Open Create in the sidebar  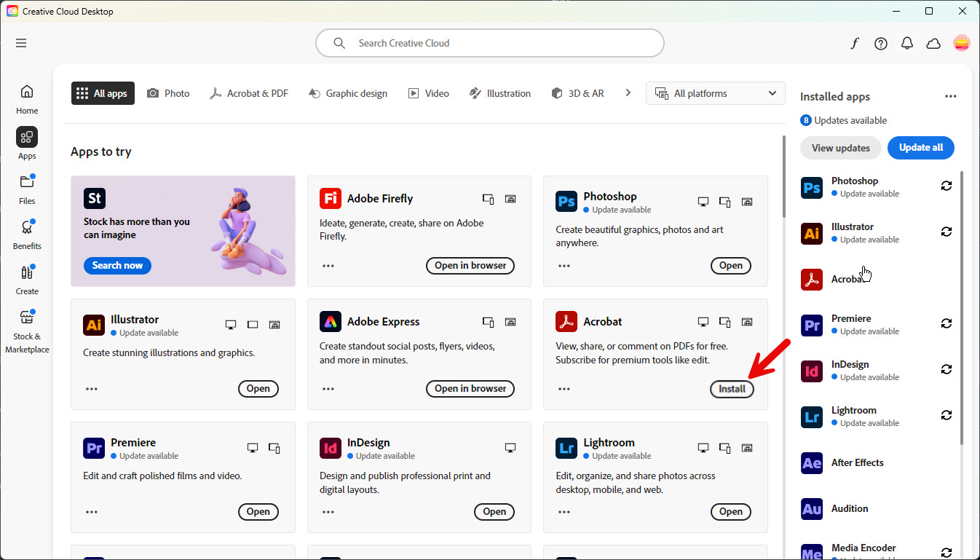pyautogui.click(x=27, y=280)
